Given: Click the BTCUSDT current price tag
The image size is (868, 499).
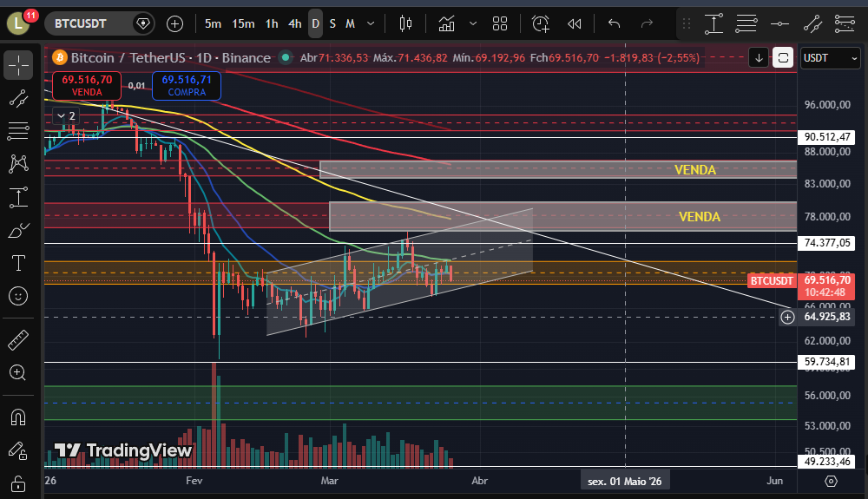Looking at the screenshot, I should pyautogui.click(x=771, y=280).
